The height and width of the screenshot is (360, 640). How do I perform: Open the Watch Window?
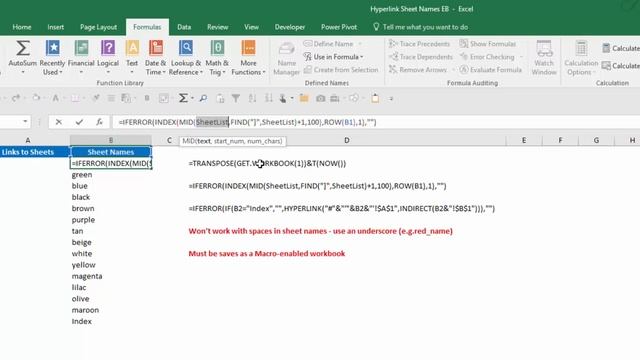544,58
